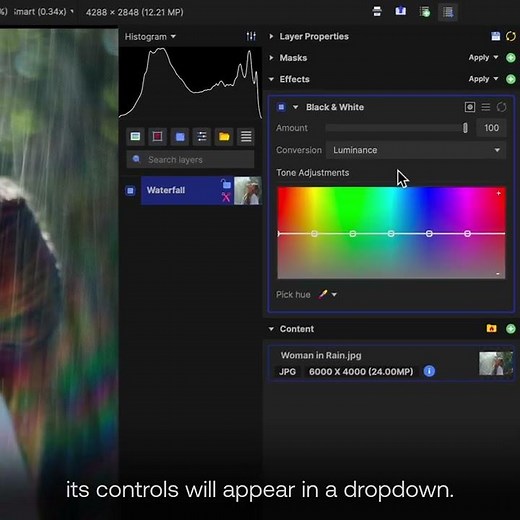Expand Layer Properties section
Screen dimensions: 520x520
pos(271,36)
